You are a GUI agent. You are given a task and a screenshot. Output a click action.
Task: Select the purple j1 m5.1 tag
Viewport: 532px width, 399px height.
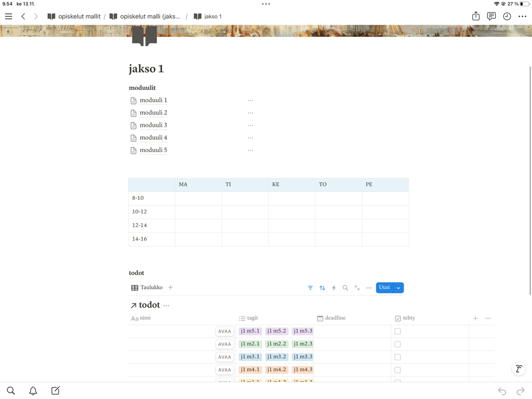pos(250,331)
